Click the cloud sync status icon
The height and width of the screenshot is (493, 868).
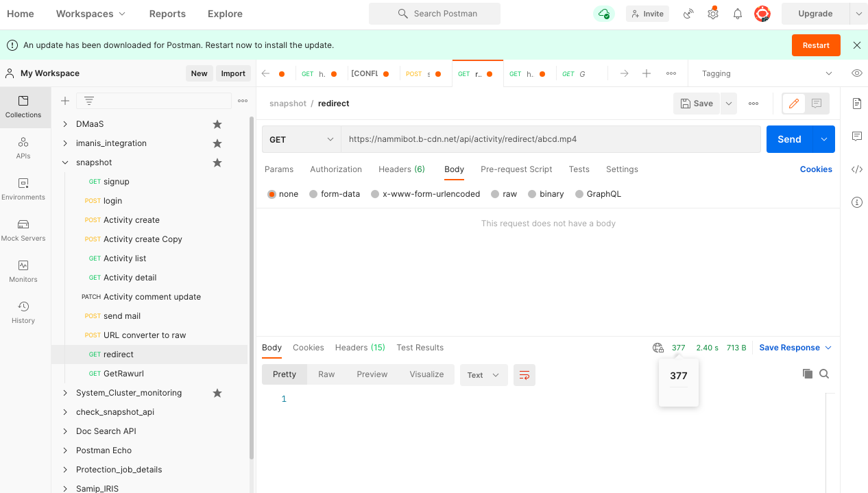pos(604,14)
